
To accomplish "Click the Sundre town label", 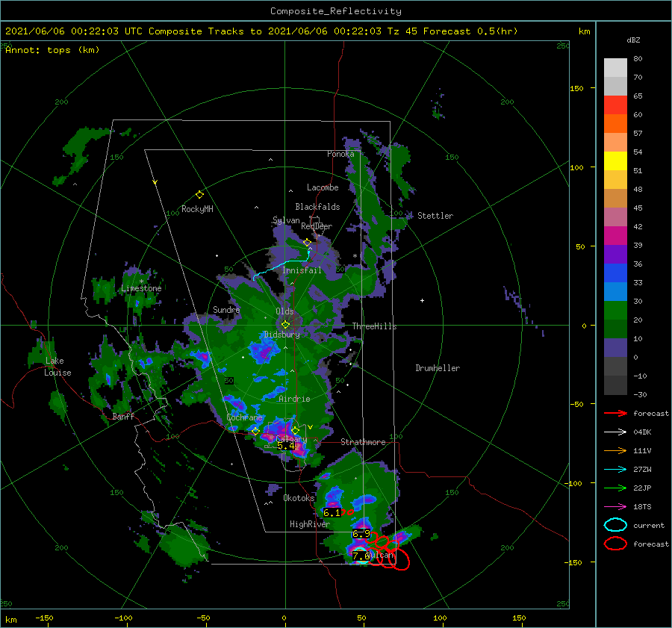I will (226, 309).
